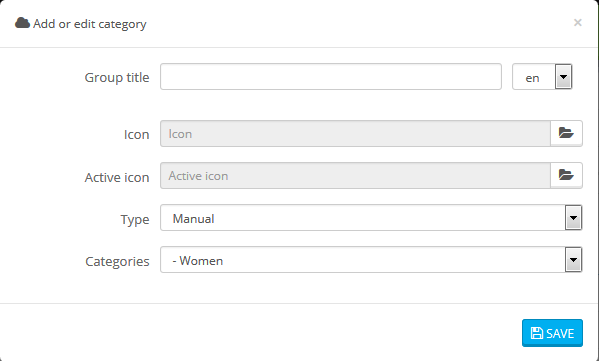The width and height of the screenshot is (599, 361).
Task: Click the floppy disk icon on Save
Action: click(537, 333)
